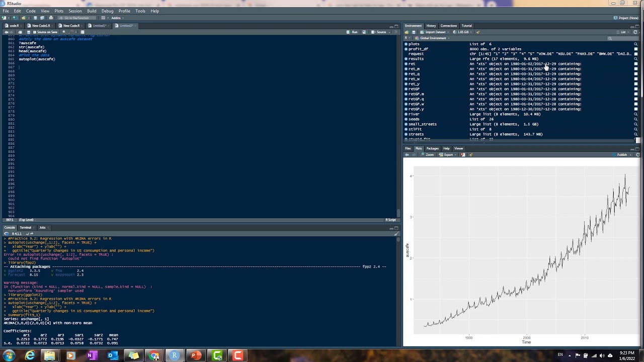Screen dimensions: 644x362
Task: Open the Export plot dropdown
Action: click(x=446, y=155)
